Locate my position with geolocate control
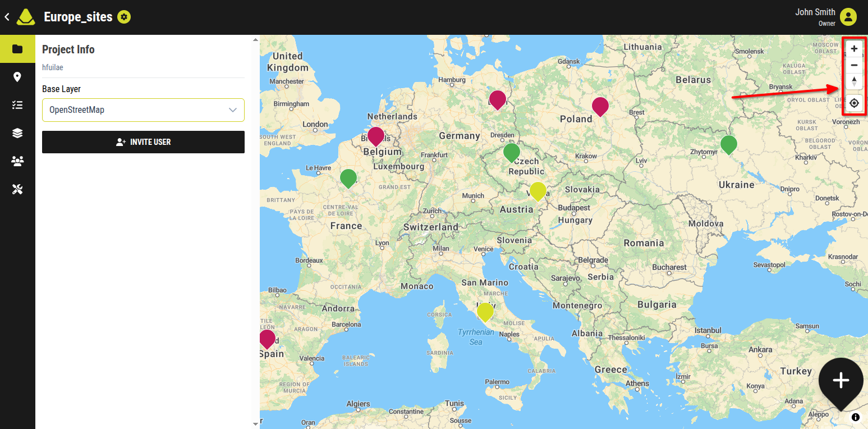The height and width of the screenshot is (429, 868). point(854,103)
